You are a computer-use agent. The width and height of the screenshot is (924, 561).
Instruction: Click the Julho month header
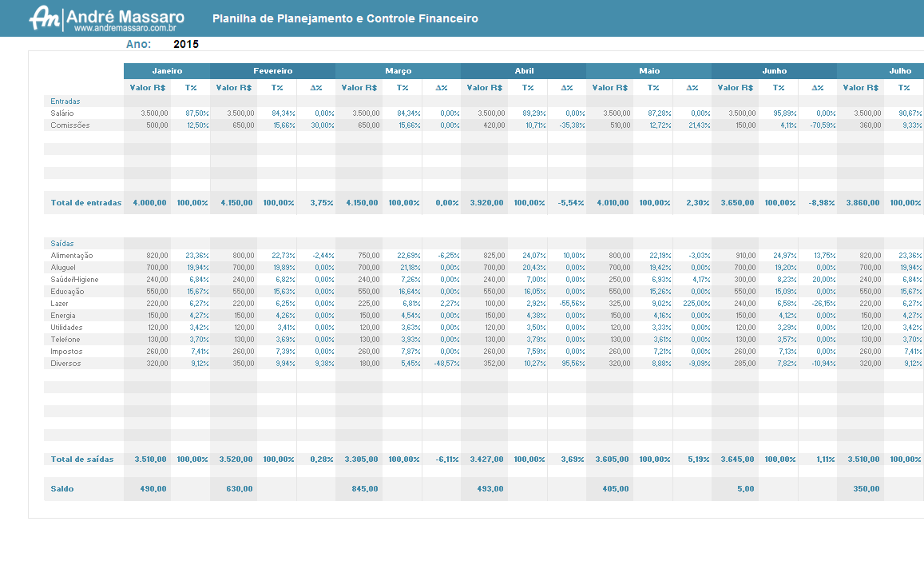tap(880, 71)
